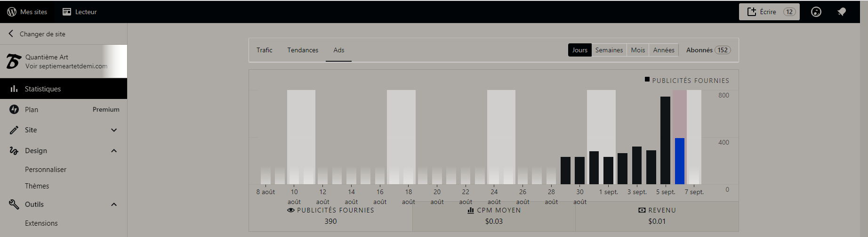The height and width of the screenshot is (237, 868).
Task: Click the Site pencil icon
Action: point(14,130)
